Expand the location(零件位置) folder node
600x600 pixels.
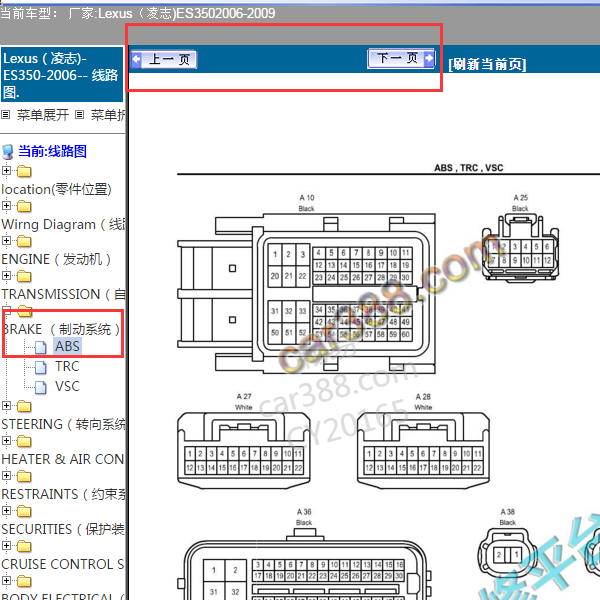click(6, 170)
